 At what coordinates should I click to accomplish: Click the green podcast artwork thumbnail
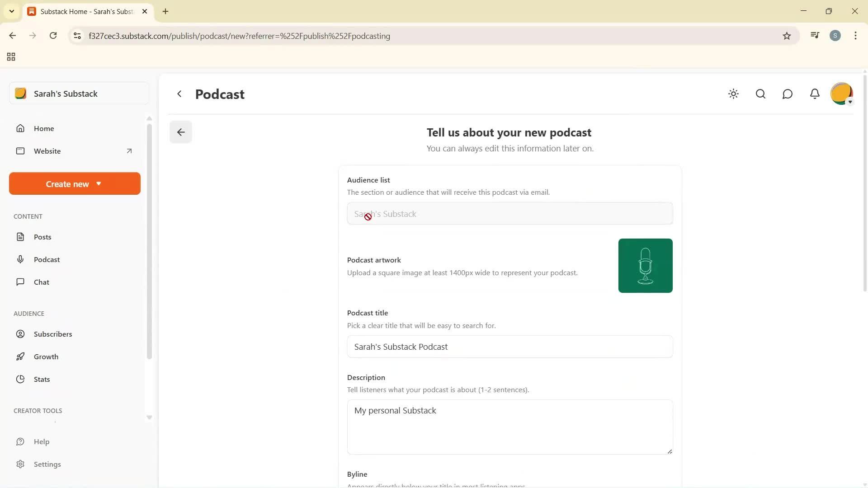click(x=645, y=265)
